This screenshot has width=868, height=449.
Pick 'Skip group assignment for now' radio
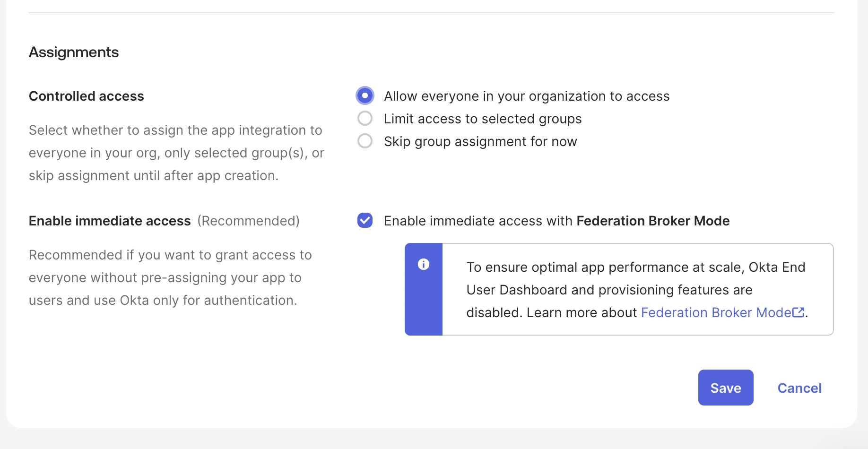coord(365,141)
